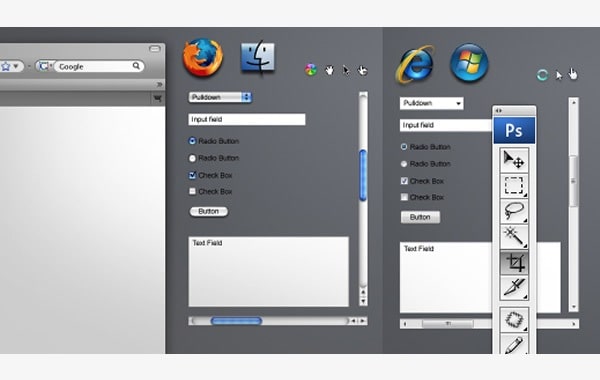600x380 pixels.
Task: Select the Lasso tool
Action: pyautogui.click(x=514, y=211)
